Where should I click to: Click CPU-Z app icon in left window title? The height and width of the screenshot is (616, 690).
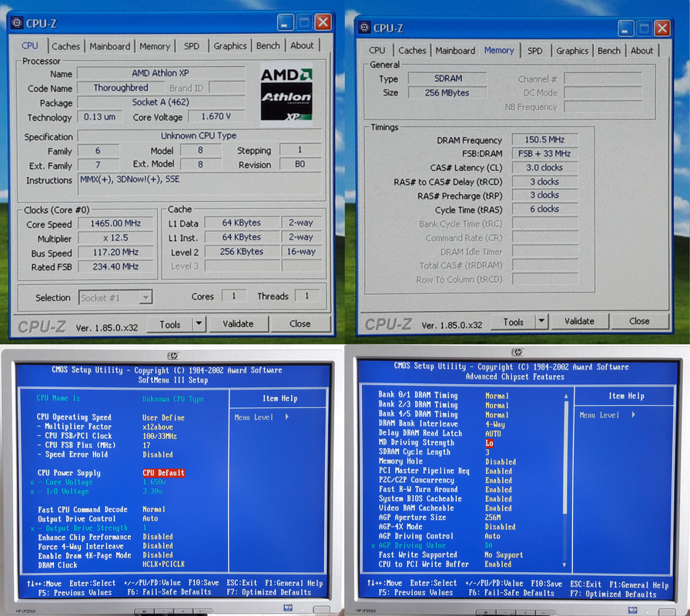17,22
